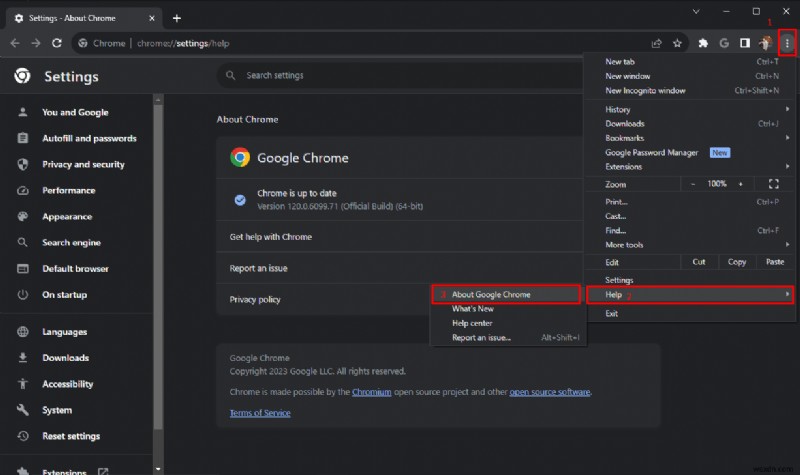Viewport: 800px width, 475px height.
Task: Open Terms of Service link
Action: pos(260,413)
